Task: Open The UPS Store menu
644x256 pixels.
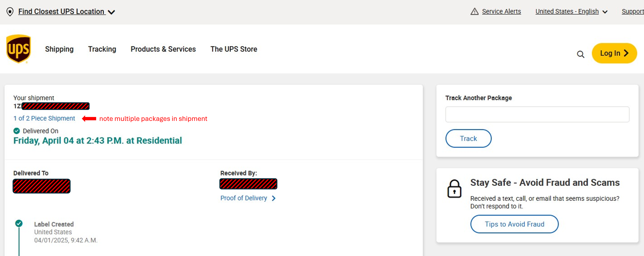Action: point(233,49)
